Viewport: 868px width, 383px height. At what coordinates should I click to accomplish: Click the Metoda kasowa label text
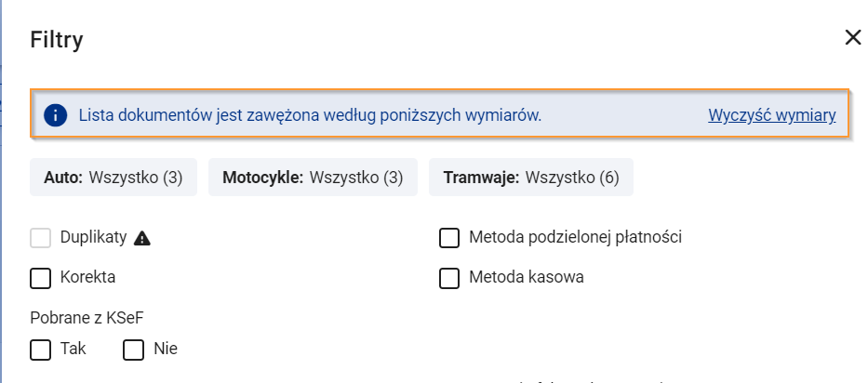pyautogui.click(x=527, y=277)
